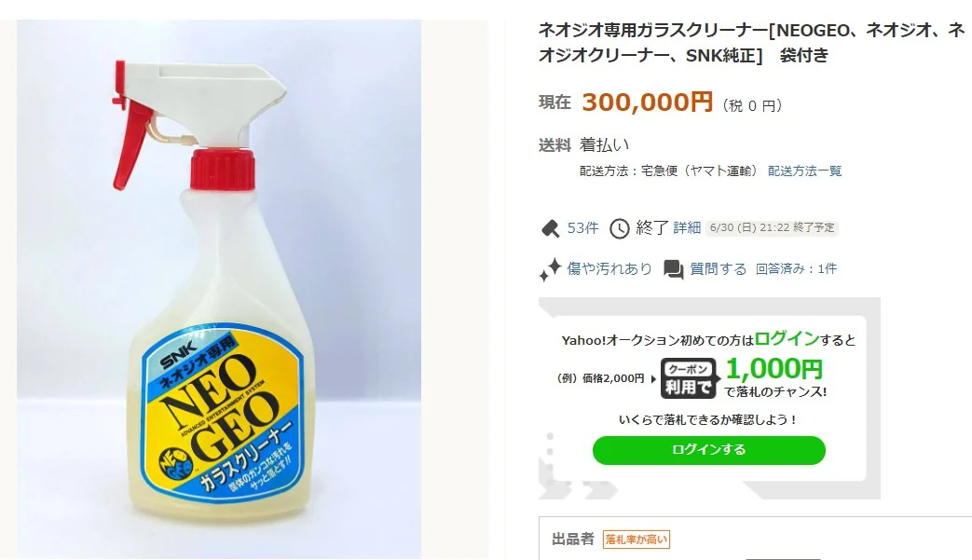Click the ネオジオ専用ガラスクリーナー auction title
This screenshot has width=972, height=560.
point(751,44)
